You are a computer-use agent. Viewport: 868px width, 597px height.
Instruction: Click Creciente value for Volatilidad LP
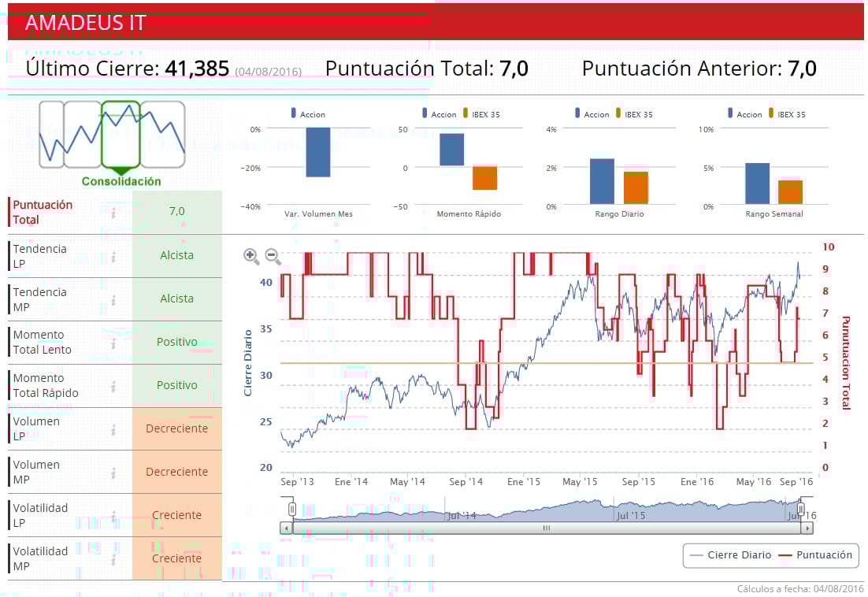(177, 515)
